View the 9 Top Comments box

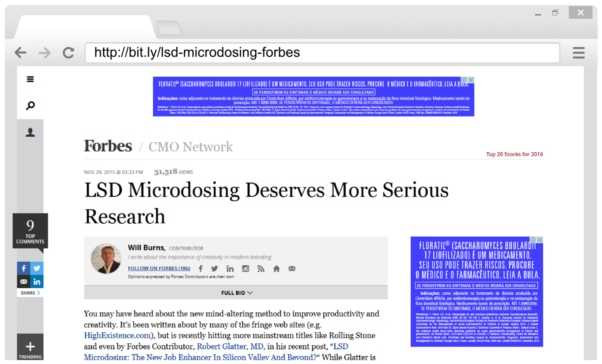[30, 231]
